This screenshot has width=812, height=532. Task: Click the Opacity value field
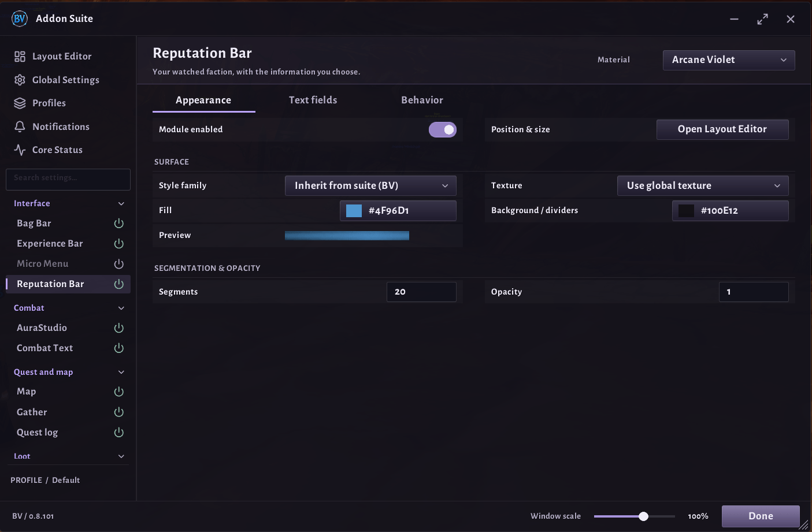click(x=754, y=292)
